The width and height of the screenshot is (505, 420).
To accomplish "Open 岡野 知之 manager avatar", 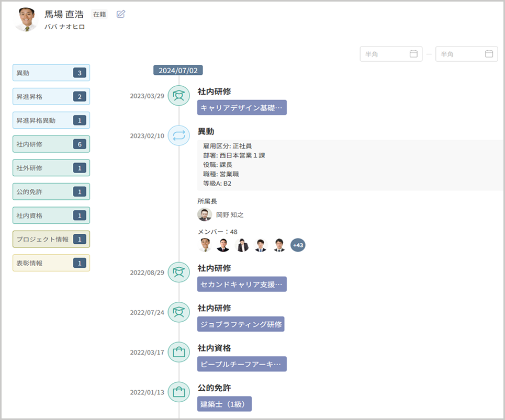I will 205,214.
